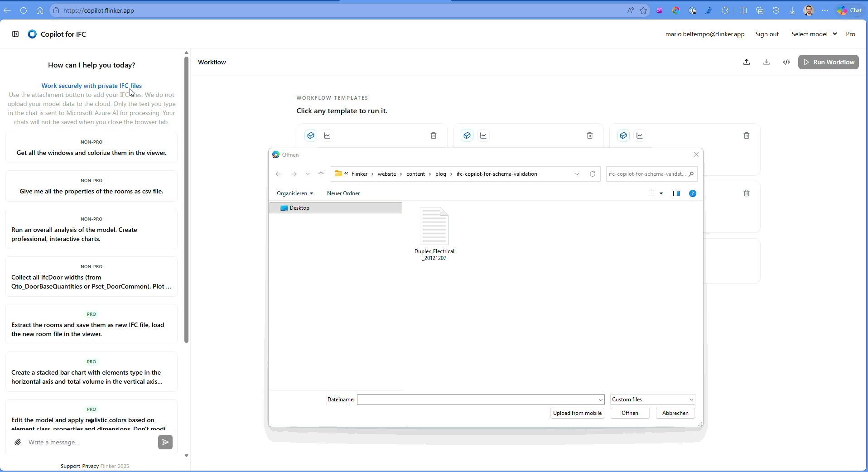Delete the first workflow template
868x472 pixels.
[x=434, y=135]
